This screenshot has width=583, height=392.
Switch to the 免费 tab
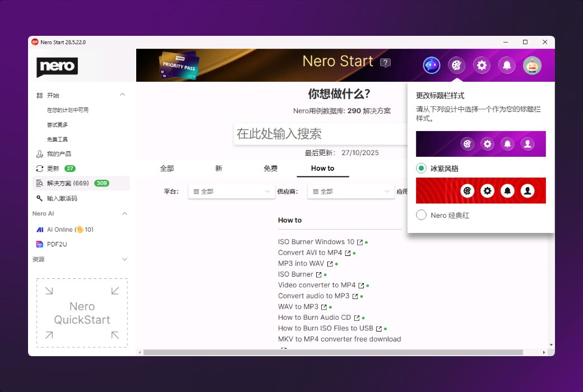270,168
